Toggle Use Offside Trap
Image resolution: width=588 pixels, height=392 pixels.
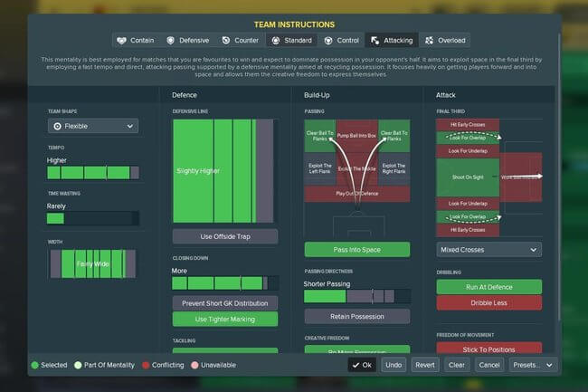tap(225, 236)
